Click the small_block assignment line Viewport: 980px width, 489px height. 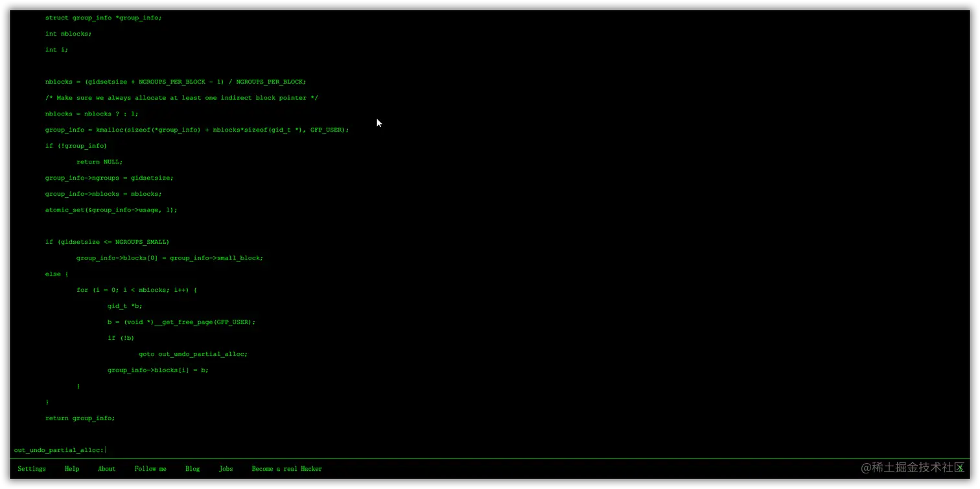coord(170,258)
